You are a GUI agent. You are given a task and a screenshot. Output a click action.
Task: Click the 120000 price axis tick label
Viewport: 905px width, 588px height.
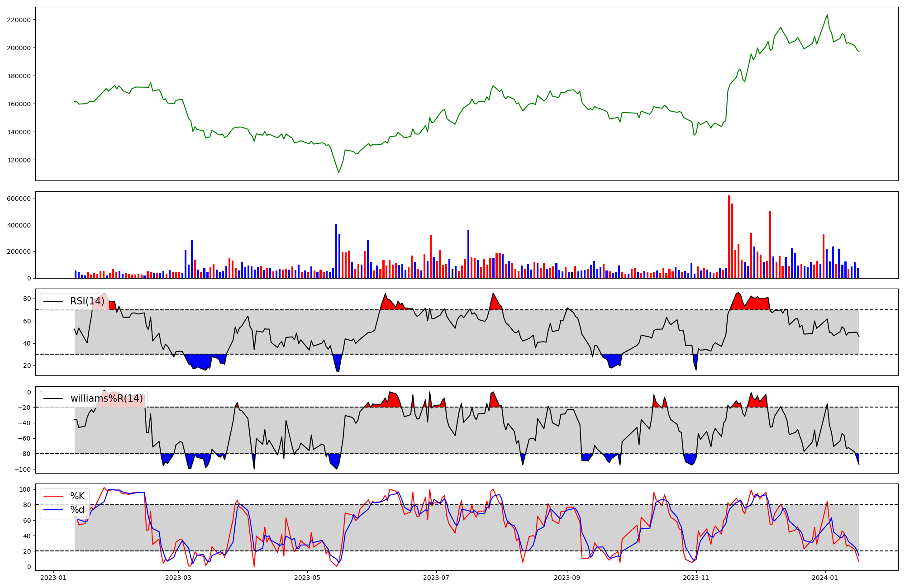pos(19,160)
